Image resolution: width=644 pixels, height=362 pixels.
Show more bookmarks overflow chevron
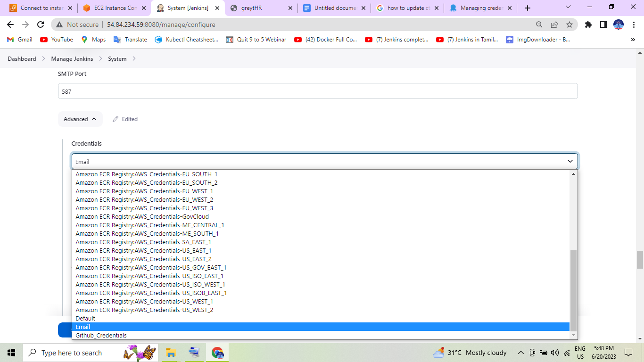tap(633, 40)
